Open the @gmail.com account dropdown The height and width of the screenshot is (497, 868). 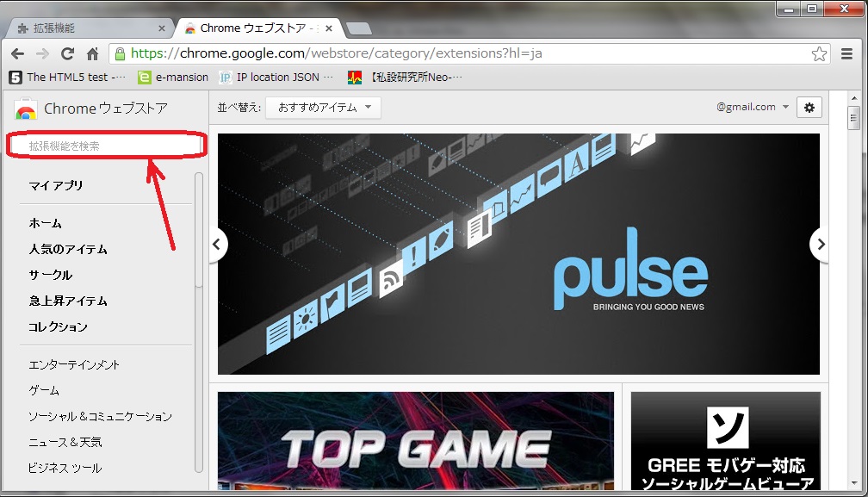[753, 107]
